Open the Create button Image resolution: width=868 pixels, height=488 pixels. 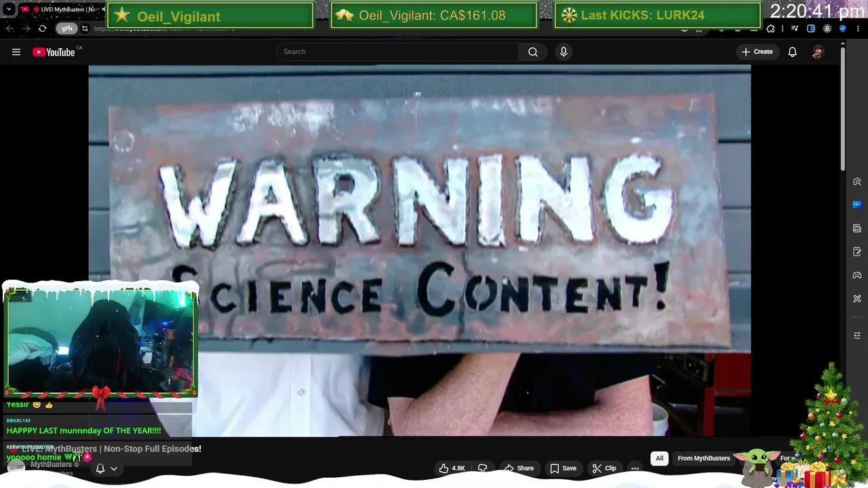757,52
